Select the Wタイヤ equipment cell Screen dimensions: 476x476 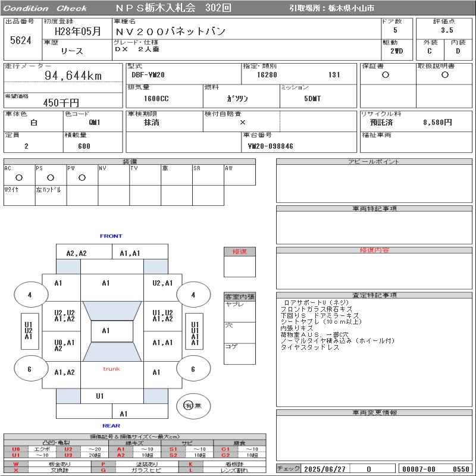20,196
